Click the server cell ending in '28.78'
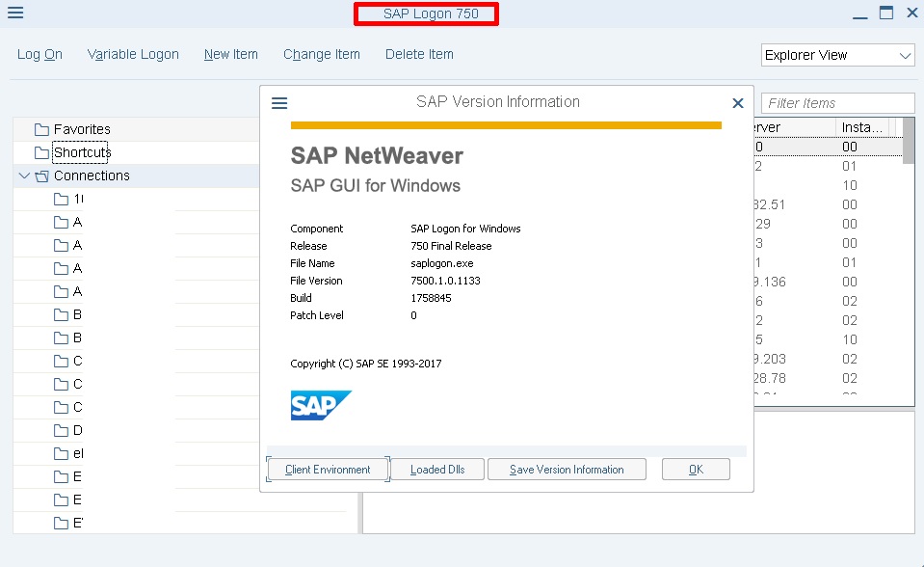924x567 pixels. (x=770, y=378)
